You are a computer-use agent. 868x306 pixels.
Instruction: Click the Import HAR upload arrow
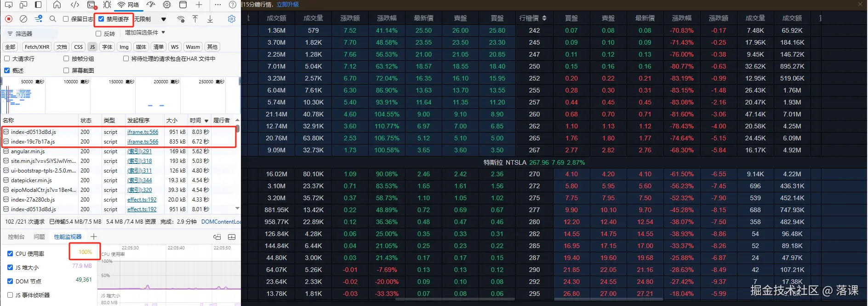195,19
